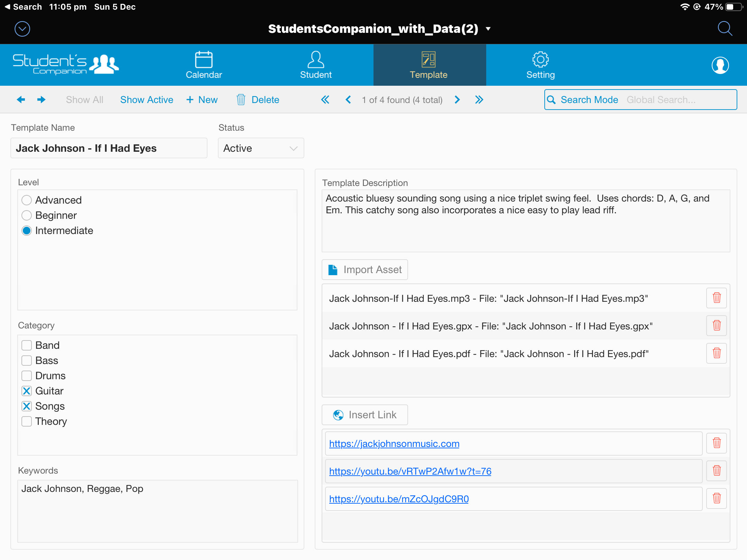
Task: Click the Insert Link button
Action: click(365, 415)
